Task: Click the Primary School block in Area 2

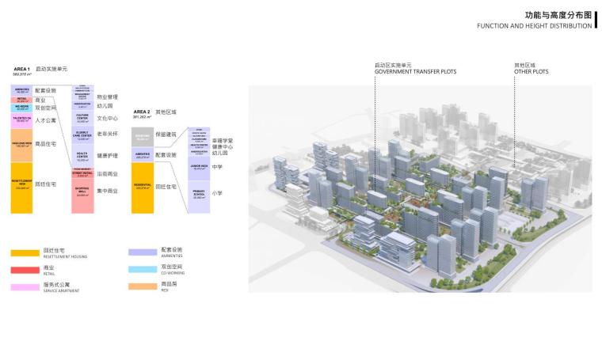Action: (199, 195)
